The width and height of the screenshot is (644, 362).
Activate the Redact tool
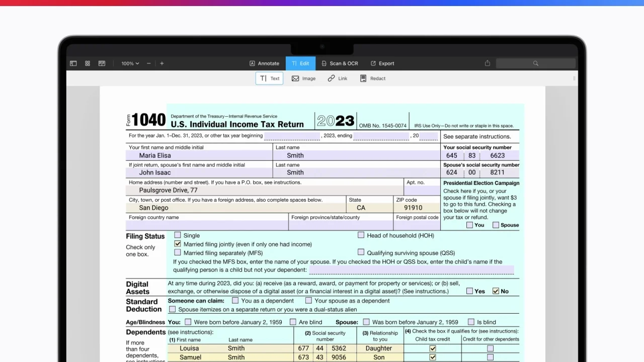tap(373, 78)
